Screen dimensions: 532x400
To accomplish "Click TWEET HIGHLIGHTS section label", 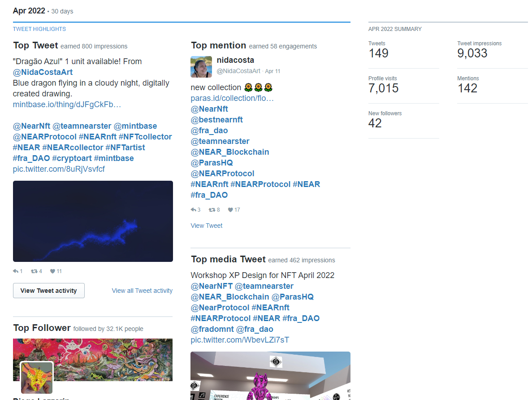I will [39, 29].
